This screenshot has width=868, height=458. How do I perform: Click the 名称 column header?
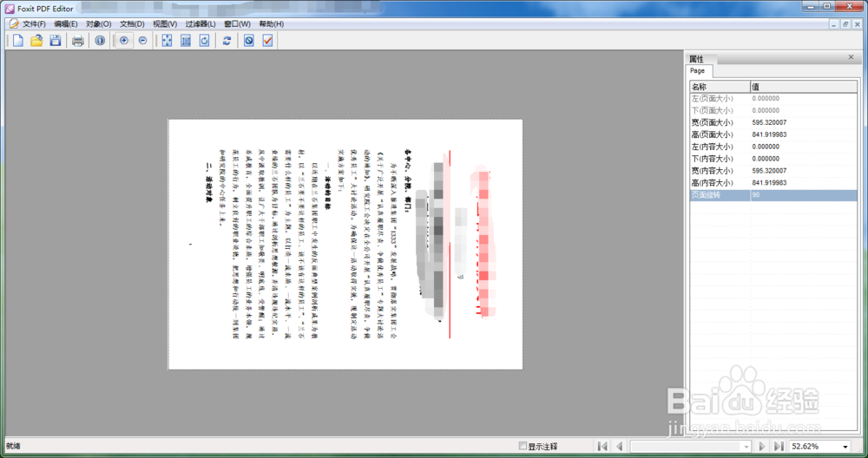(x=720, y=87)
